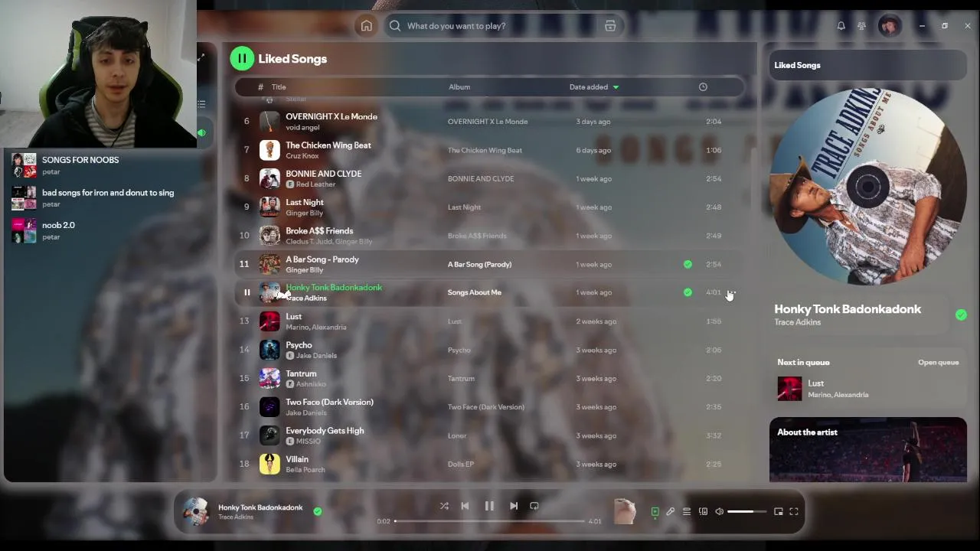This screenshot has height=551, width=980.
Task: Click Liked Songs page title
Action: point(292,59)
